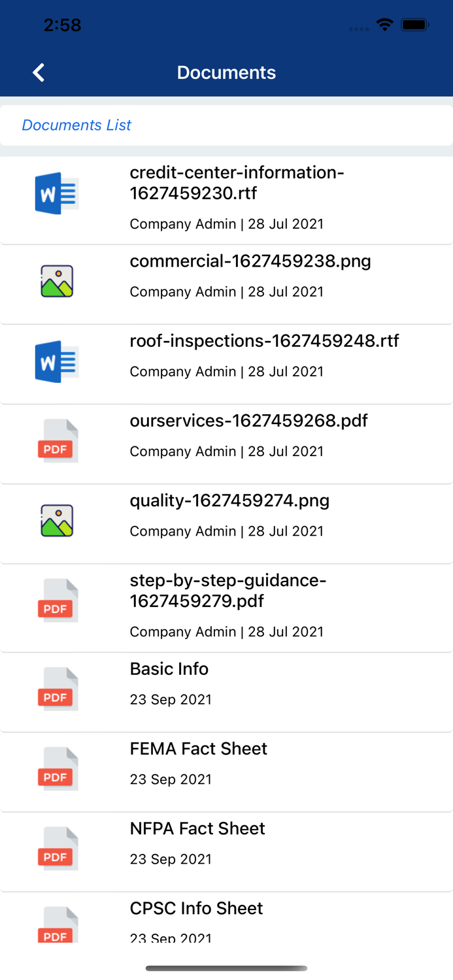The image size is (453, 980).
Task: Click PDF icon beside NFPA Fact Sheet
Action: pos(58,849)
